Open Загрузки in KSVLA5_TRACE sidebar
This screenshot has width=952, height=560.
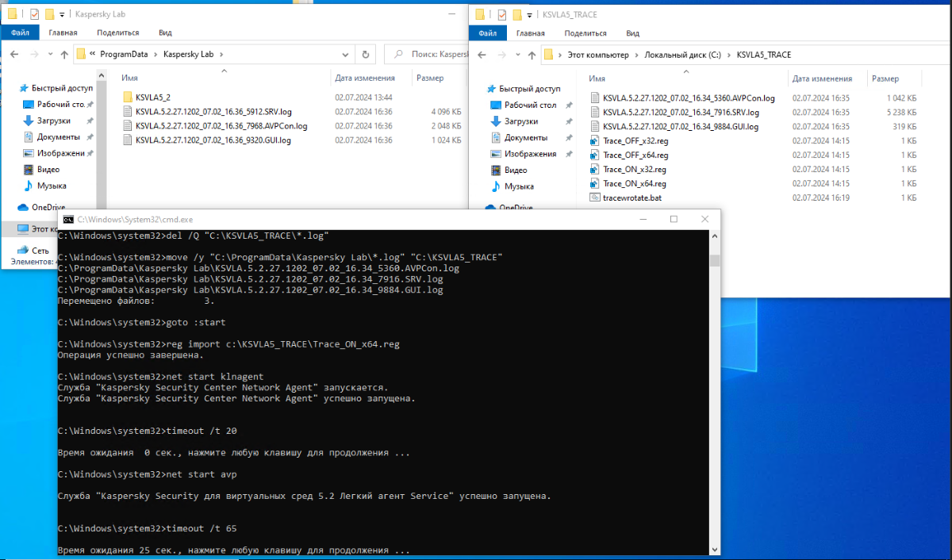click(x=522, y=121)
